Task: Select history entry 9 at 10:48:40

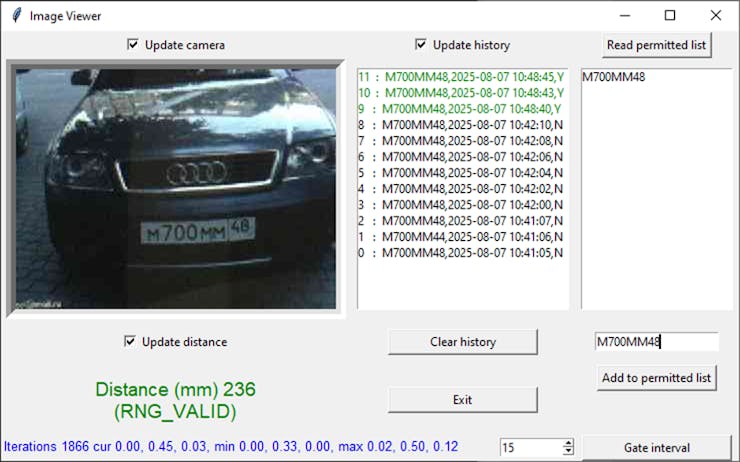Action: click(460, 109)
